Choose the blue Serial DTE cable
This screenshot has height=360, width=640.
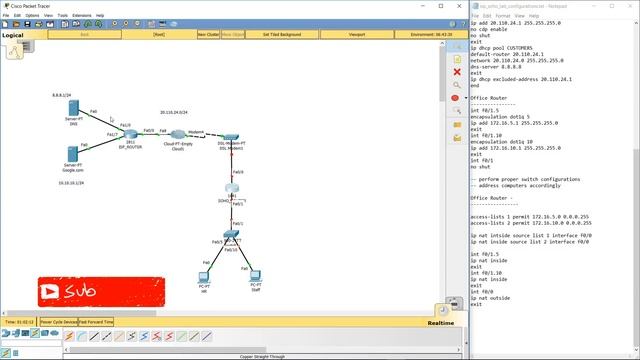point(144,336)
